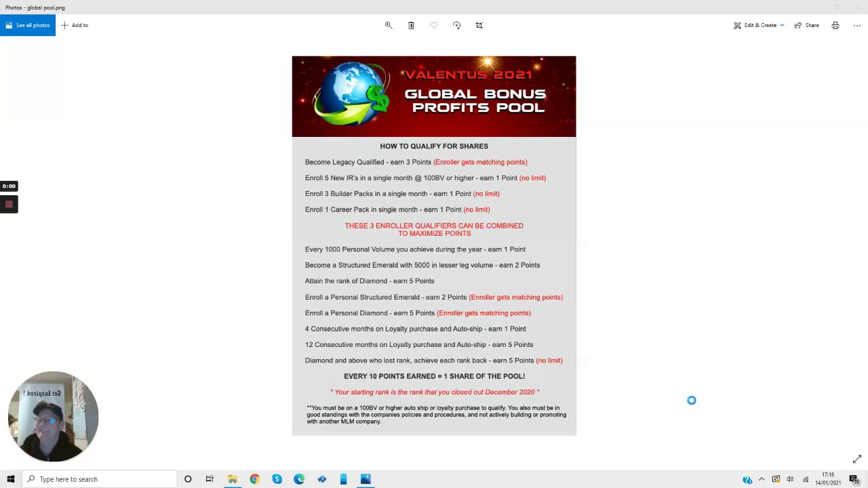Open Microsoft Edge from taskbar
This screenshot has height=488, width=868.
coord(299,479)
